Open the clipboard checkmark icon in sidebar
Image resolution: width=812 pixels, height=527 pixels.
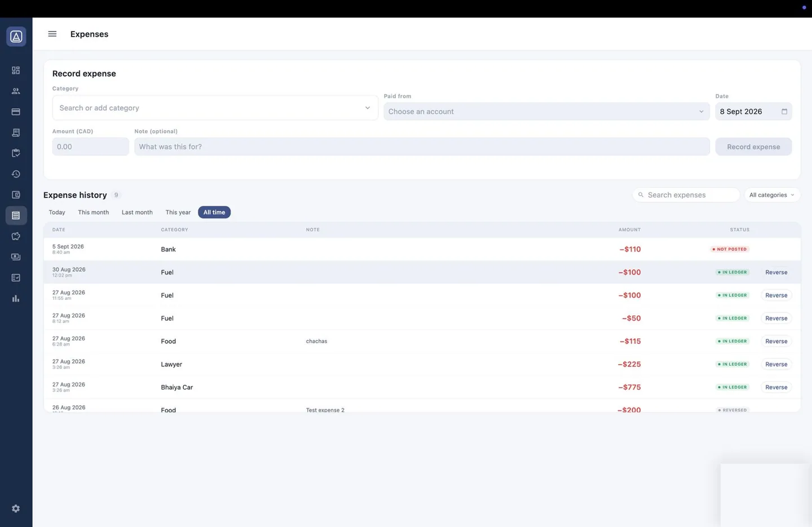16,153
